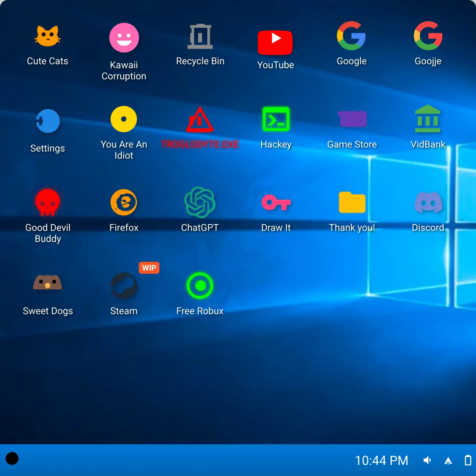Launch the Steam icon
Image resolution: width=476 pixels, height=476 pixels.
(124, 286)
